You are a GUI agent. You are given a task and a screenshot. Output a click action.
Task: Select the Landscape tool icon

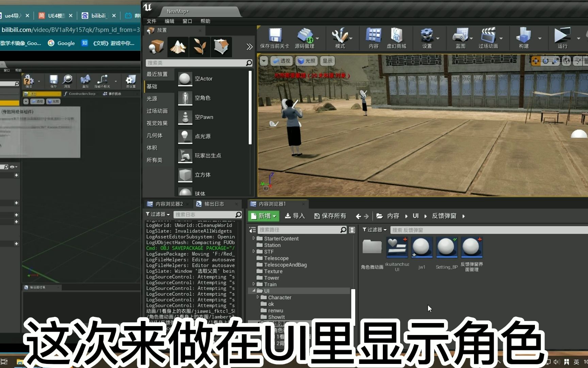[x=178, y=47]
